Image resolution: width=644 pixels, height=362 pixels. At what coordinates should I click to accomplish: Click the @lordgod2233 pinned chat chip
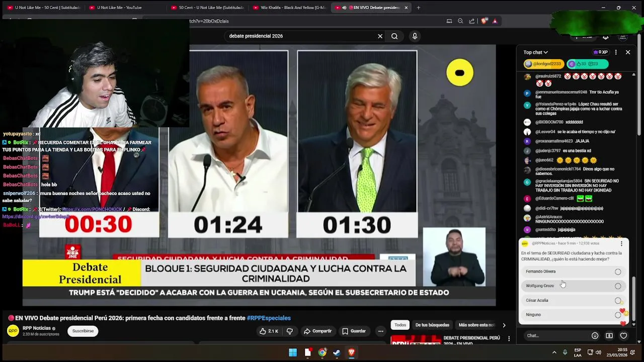pyautogui.click(x=543, y=64)
